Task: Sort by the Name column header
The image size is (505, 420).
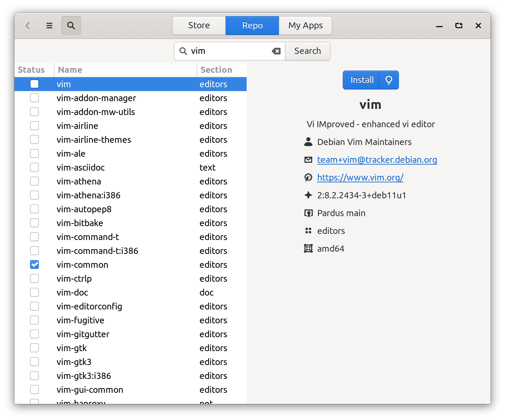Action: point(126,70)
